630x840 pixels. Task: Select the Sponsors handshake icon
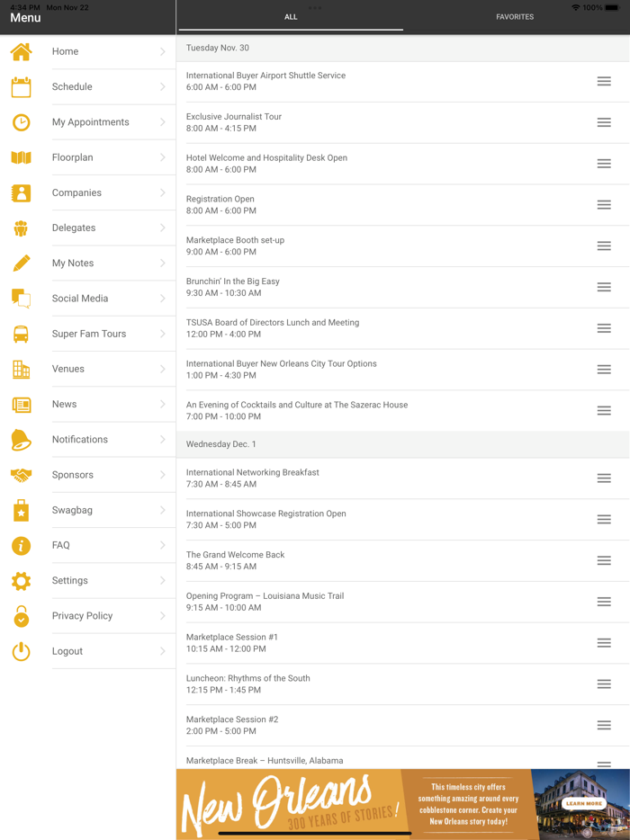(21, 475)
